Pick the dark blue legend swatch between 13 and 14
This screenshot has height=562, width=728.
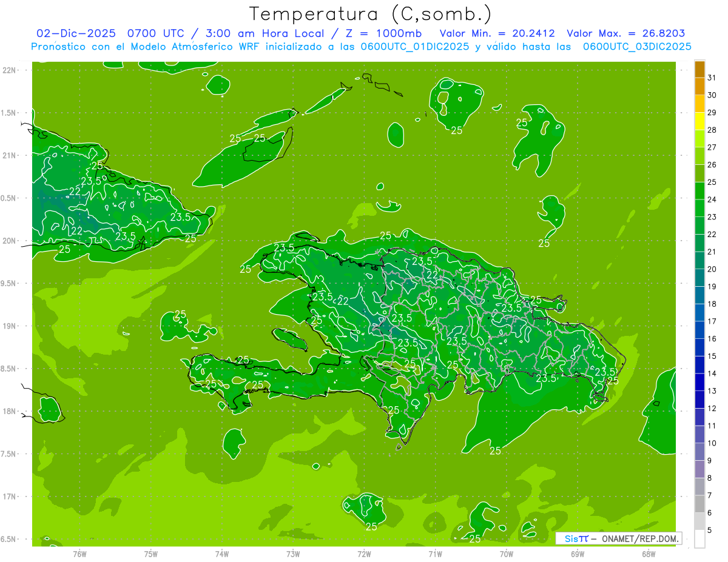pyautogui.click(x=699, y=382)
